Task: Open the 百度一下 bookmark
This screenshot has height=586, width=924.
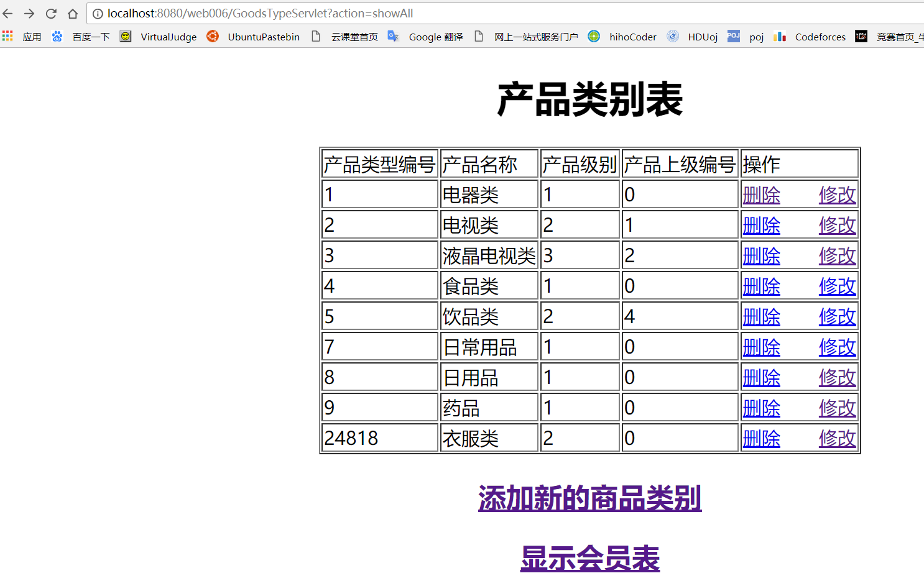Action: tap(81, 37)
